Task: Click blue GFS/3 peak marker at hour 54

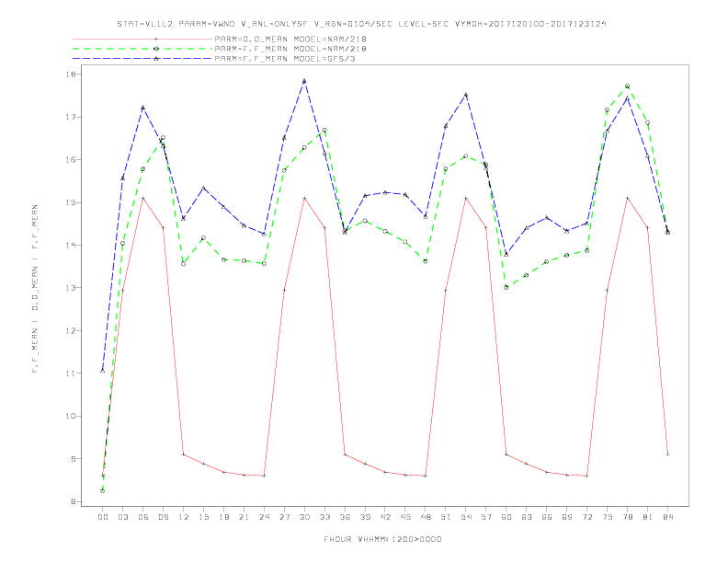Action: tap(466, 95)
